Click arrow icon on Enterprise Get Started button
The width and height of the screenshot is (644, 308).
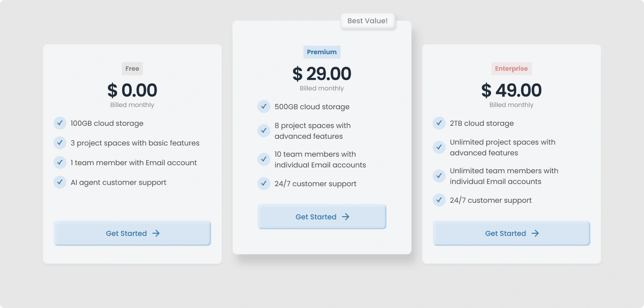pos(535,233)
